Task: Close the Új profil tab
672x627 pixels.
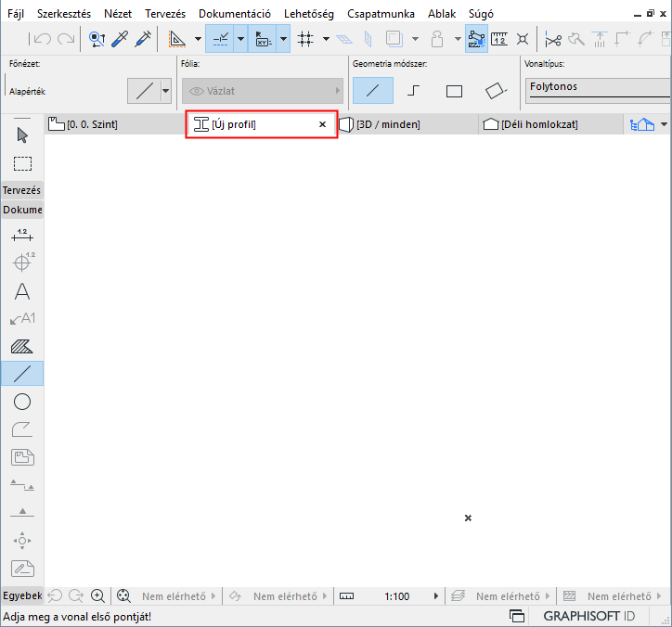Action: coord(323,124)
